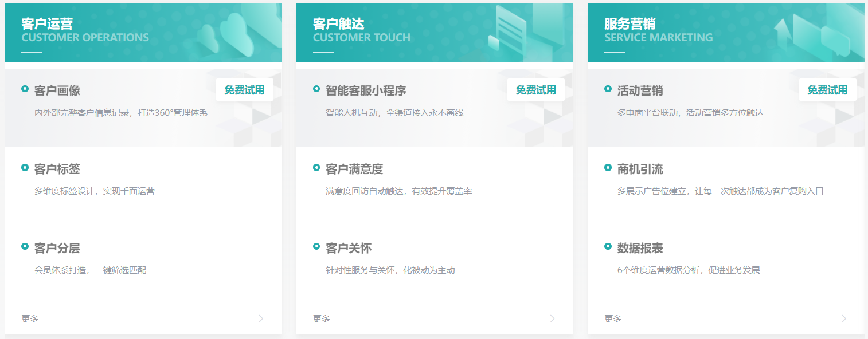Open 更多 link in 客户运营 card
Viewport: 868px width, 339px height.
[x=30, y=318]
